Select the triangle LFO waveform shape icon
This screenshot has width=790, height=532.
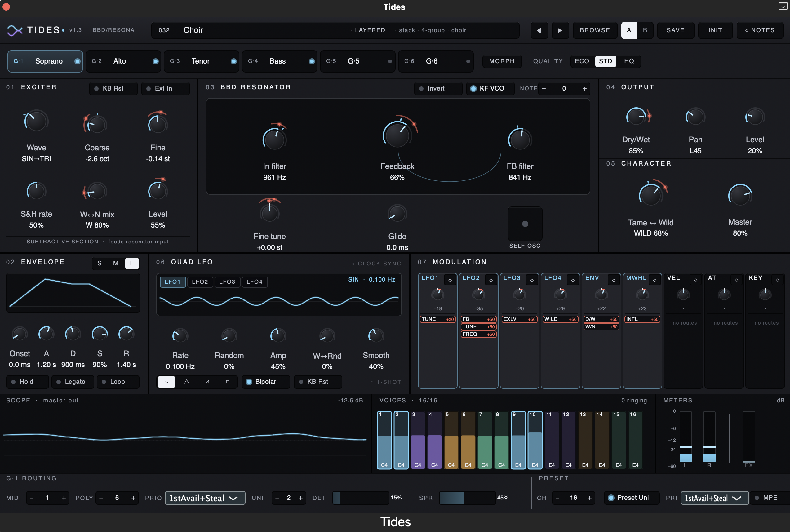coord(186,382)
